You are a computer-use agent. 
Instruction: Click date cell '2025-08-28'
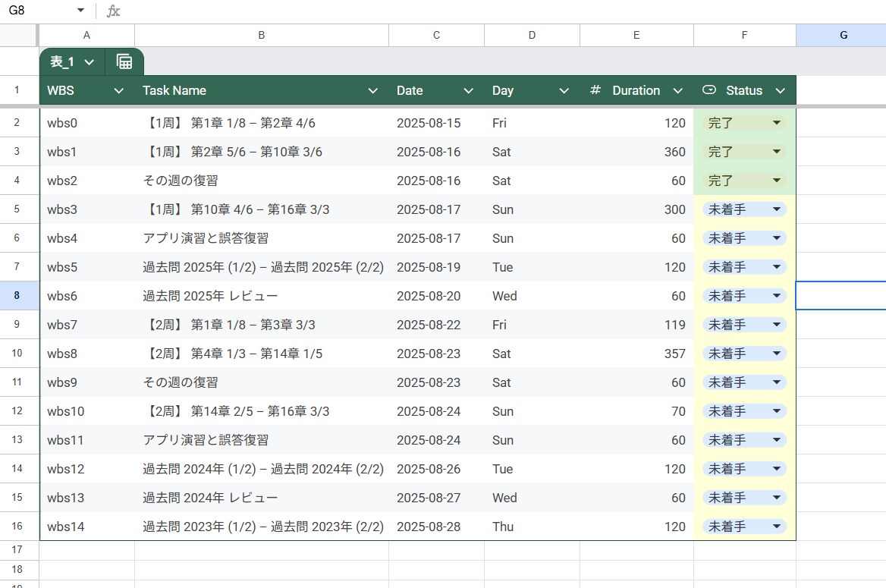[x=436, y=527]
